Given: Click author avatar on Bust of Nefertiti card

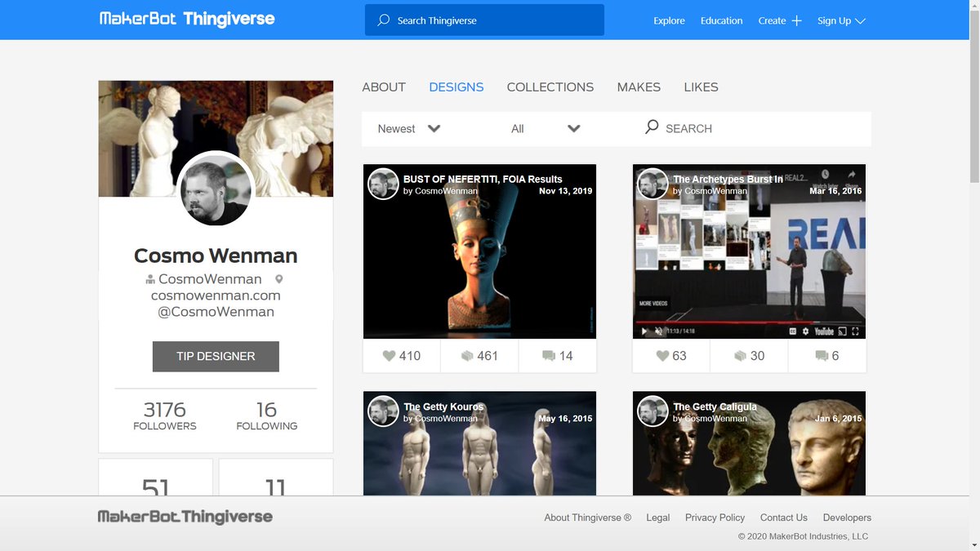Looking at the screenshot, I should coord(383,184).
